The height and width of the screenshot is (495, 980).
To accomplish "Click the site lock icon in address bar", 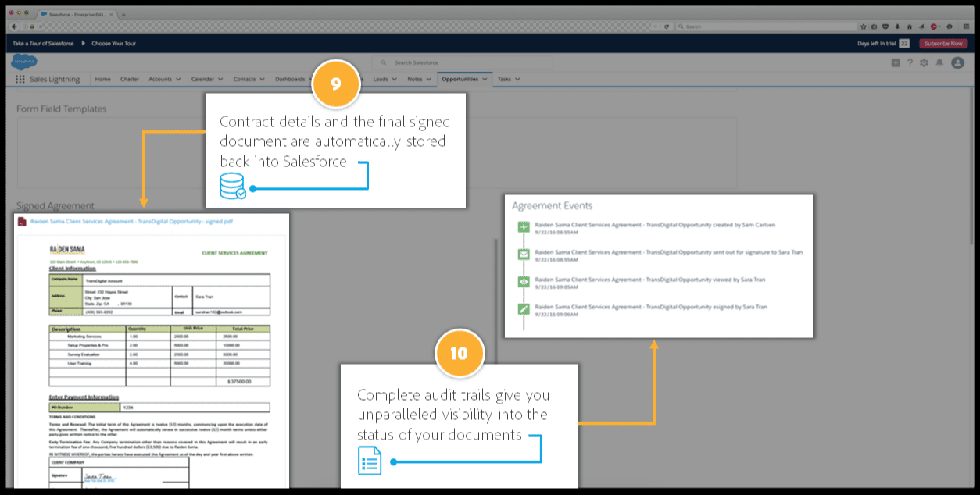I will (32, 26).
